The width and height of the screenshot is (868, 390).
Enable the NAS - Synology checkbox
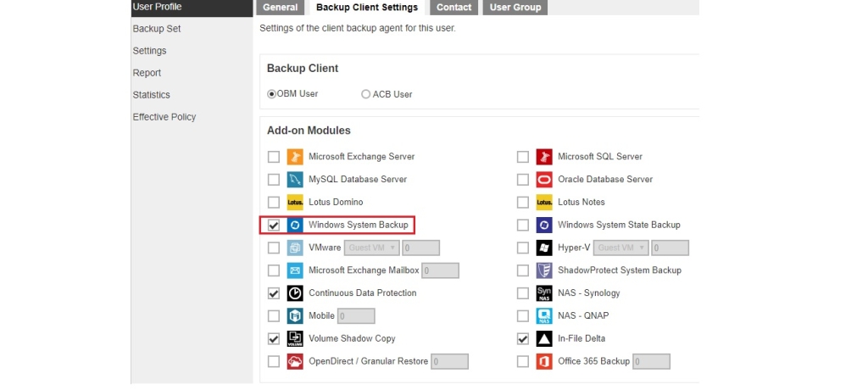[522, 293]
